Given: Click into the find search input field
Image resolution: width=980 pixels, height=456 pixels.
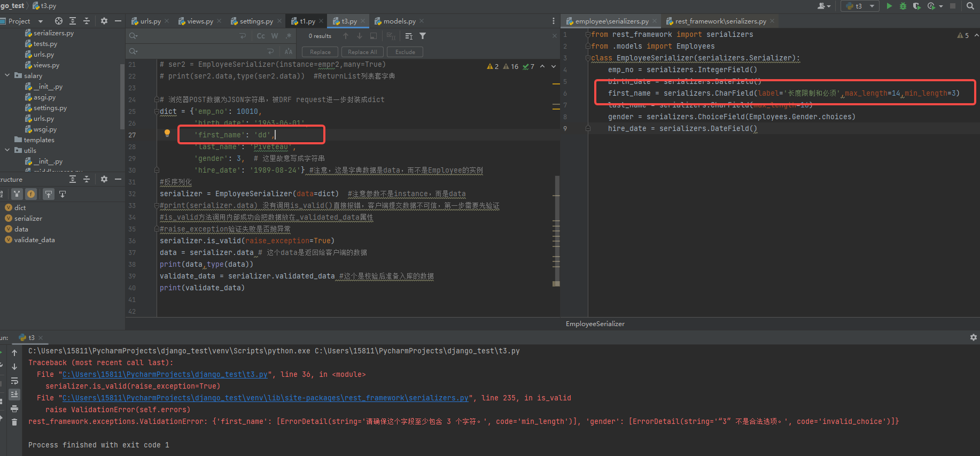Looking at the screenshot, I should click(x=187, y=36).
